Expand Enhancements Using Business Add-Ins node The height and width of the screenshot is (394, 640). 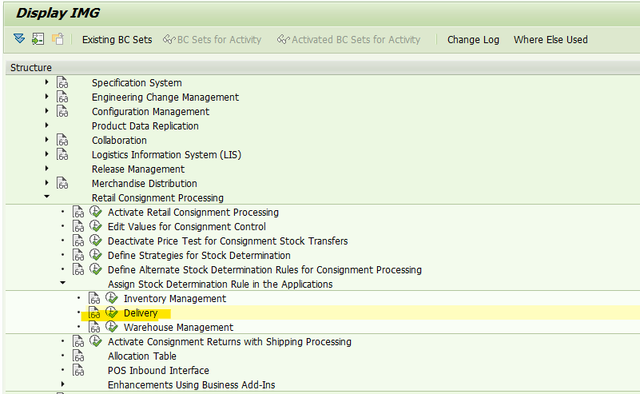click(62, 384)
